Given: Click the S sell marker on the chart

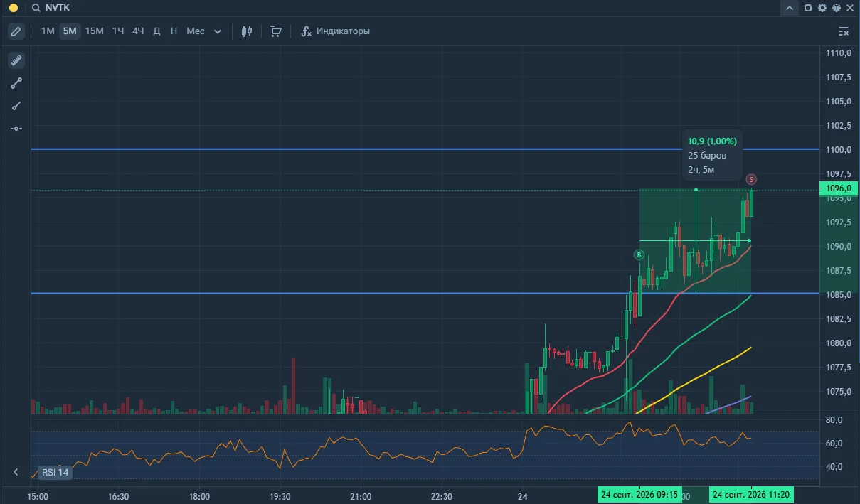Looking at the screenshot, I should click(752, 179).
